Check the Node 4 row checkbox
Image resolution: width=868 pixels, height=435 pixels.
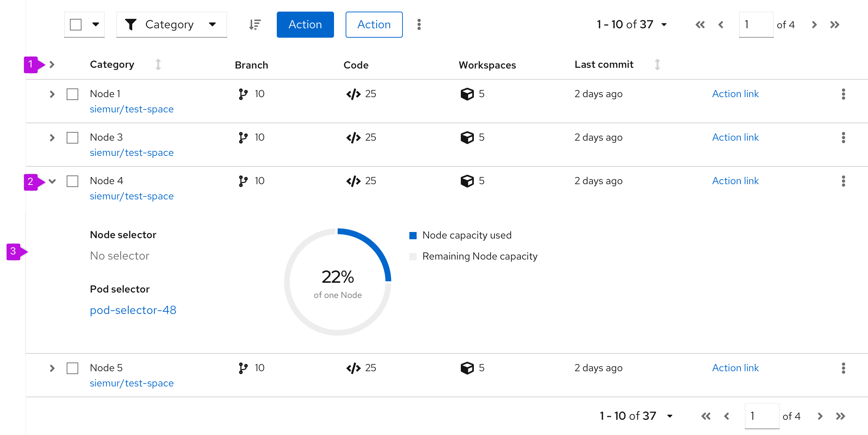72,181
